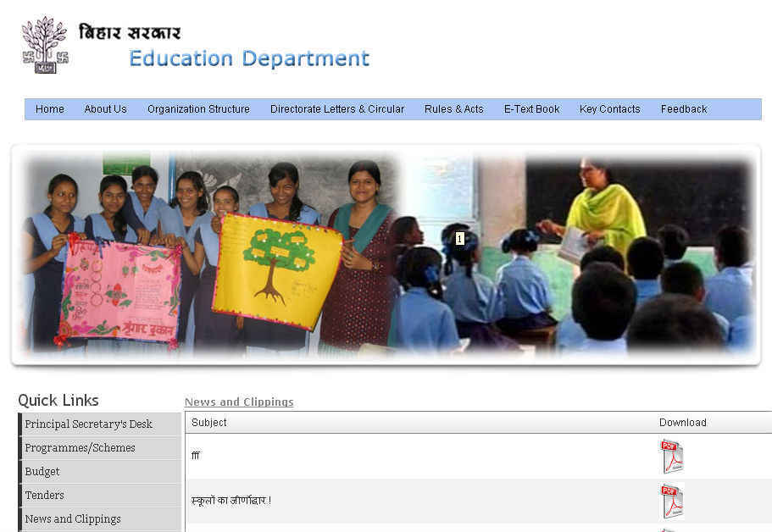The image size is (772, 532).
Task: Open News and Clippings sidebar link
Action: (73, 518)
